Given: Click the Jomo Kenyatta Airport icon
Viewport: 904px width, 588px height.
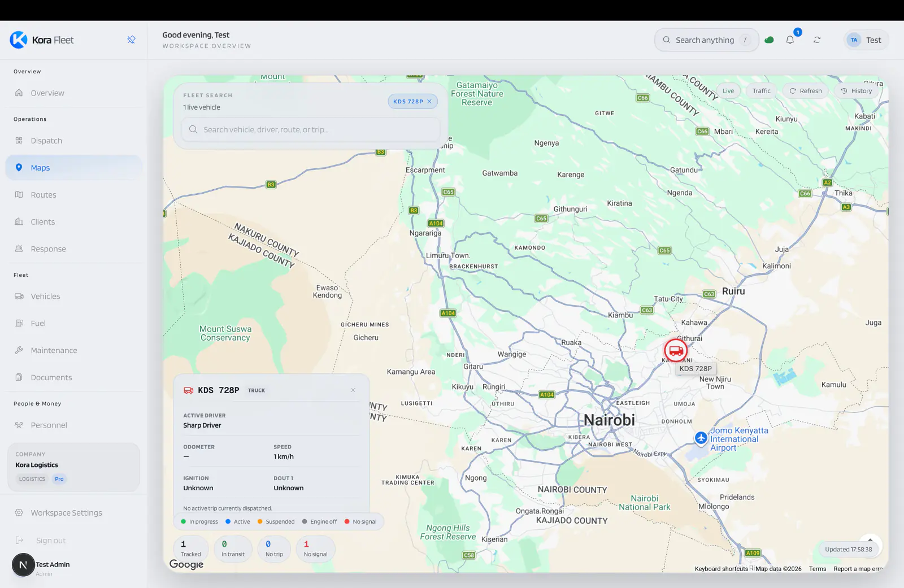Looking at the screenshot, I should point(701,438).
